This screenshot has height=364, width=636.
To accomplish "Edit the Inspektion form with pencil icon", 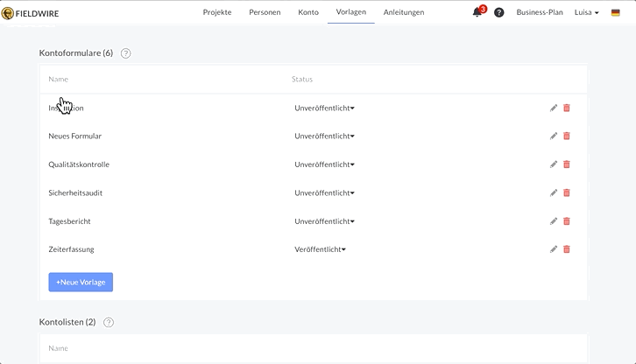I will pos(554,108).
